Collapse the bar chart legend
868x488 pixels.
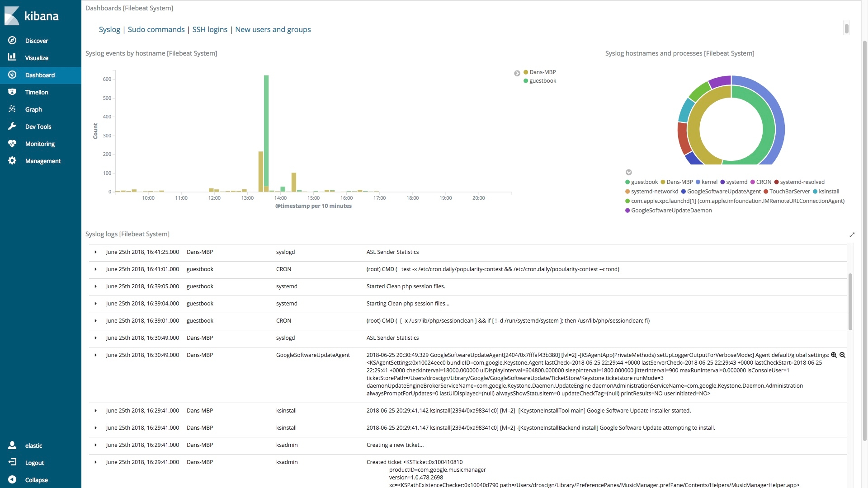click(517, 73)
